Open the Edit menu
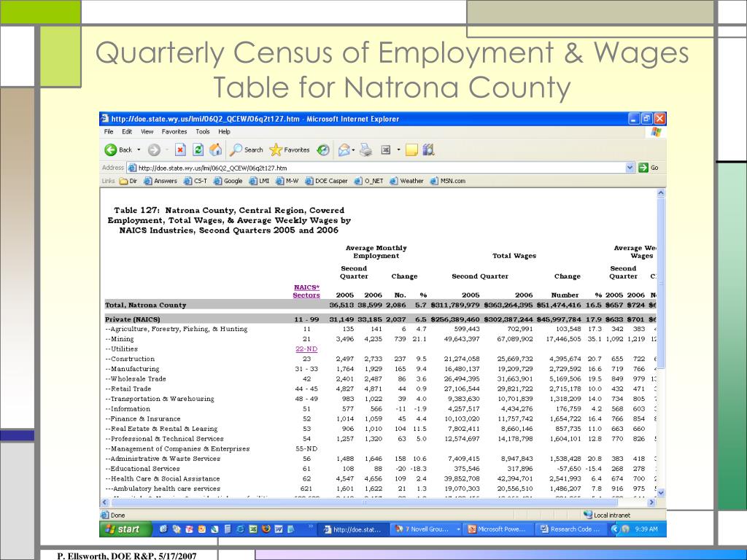This screenshot has height=560, width=747. point(127,132)
